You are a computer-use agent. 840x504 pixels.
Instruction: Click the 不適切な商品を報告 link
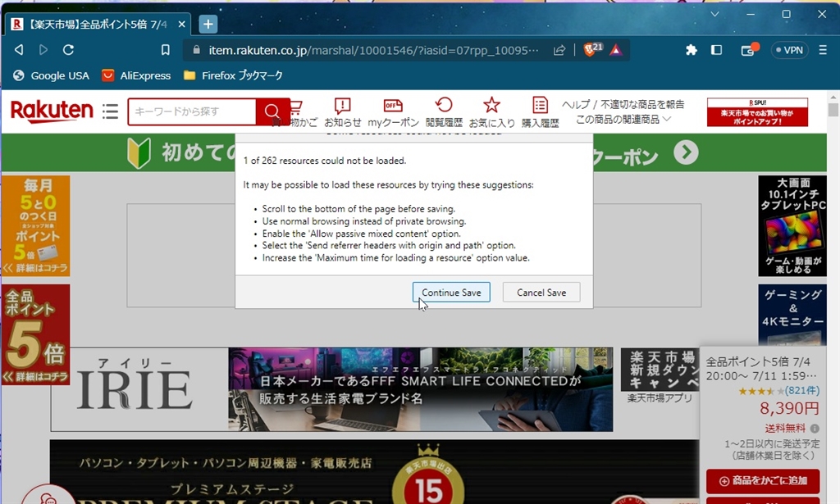click(x=642, y=104)
